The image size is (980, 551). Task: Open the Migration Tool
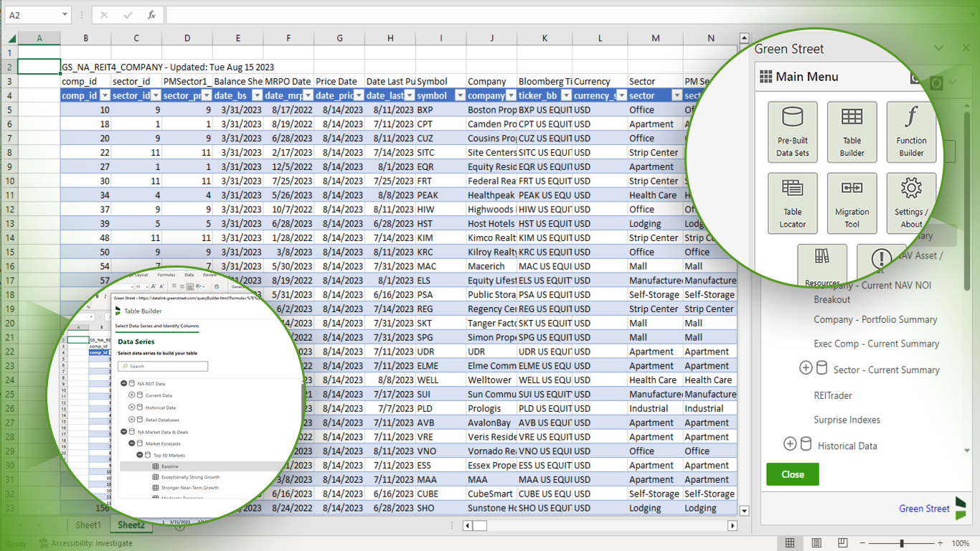pyautogui.click(x=852, y=202)
